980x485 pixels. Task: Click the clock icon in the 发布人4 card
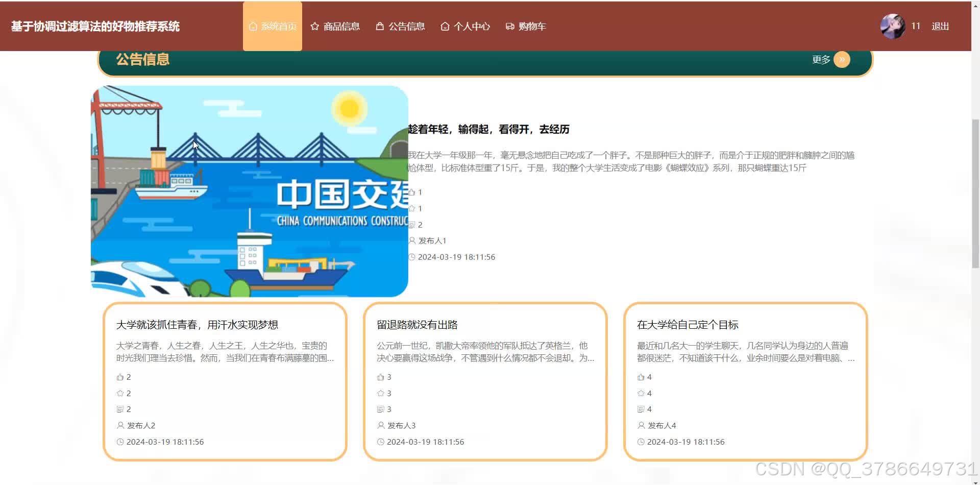pyautogui.click(x=641, y=442)
